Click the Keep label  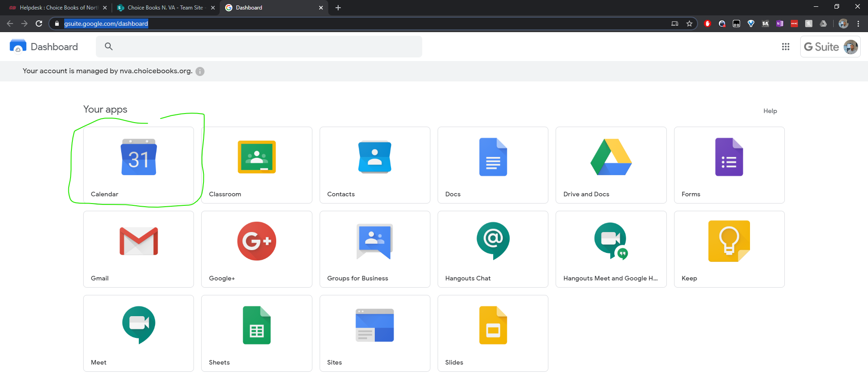pyautogui.click(x=689, y=278)
